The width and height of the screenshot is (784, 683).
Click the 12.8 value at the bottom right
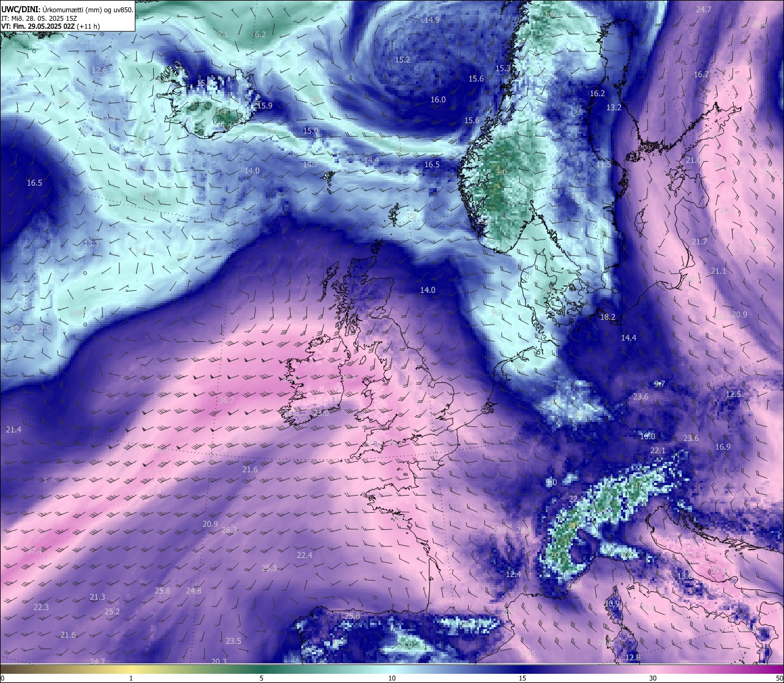[x=633, y=658]
